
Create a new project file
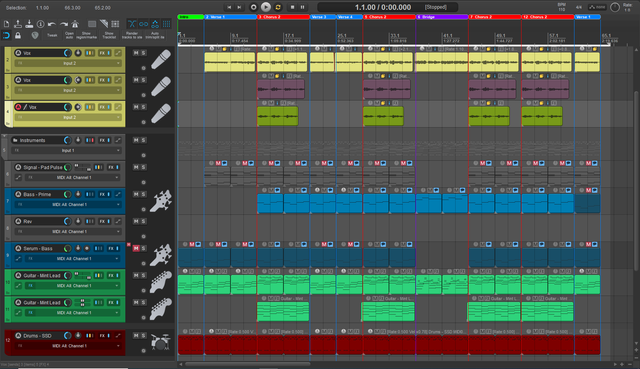7,24
